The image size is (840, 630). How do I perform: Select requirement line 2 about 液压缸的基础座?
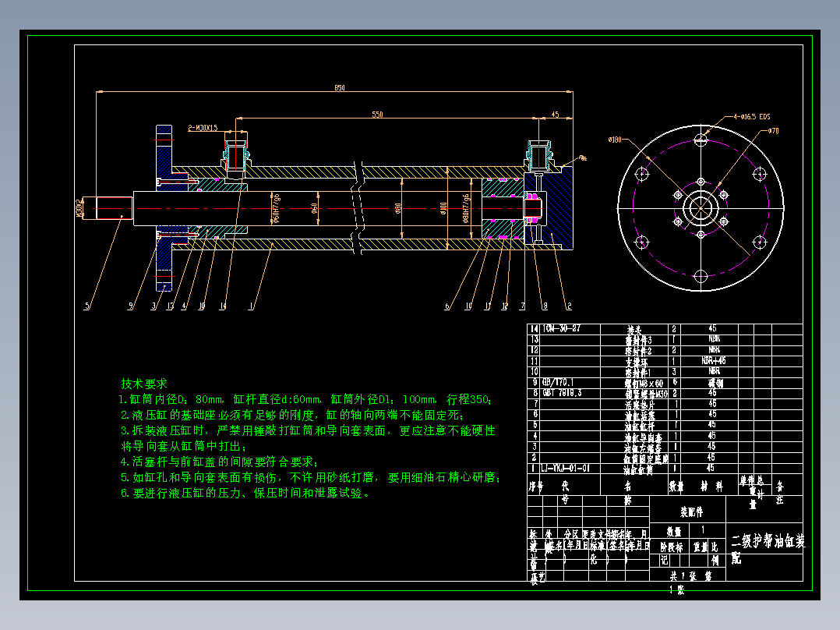coord(292,415)
